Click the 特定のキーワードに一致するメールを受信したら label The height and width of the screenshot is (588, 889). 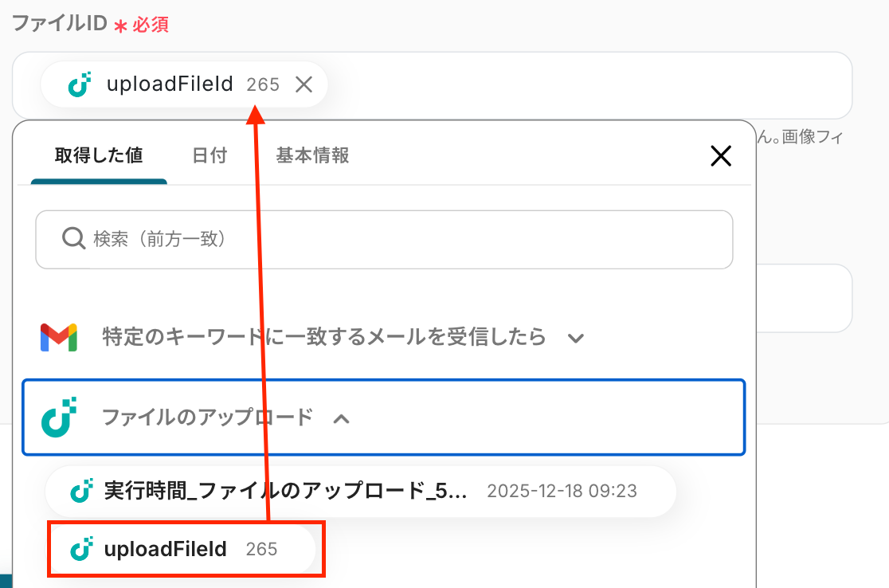click(x=323, y=337)
